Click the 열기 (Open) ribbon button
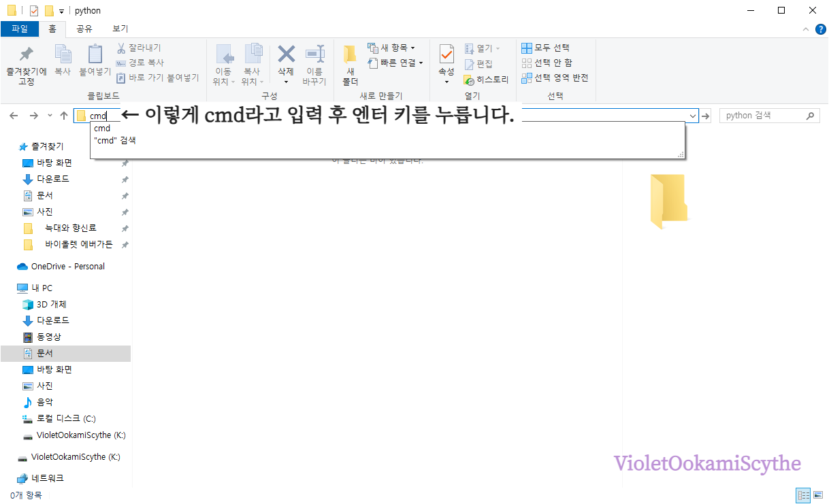Screen dimensions: 829x504 482,48
